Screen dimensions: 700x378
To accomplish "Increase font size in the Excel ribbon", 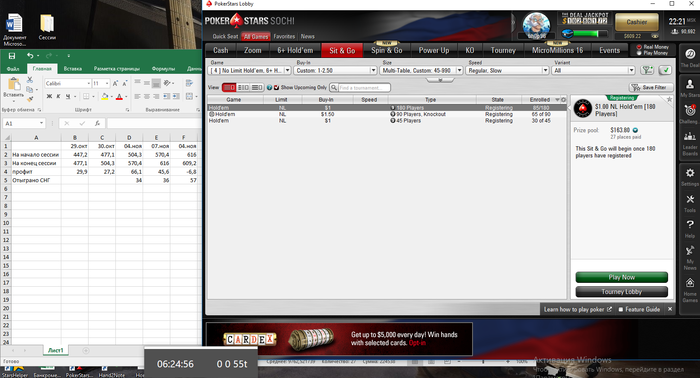I will (x=115, y=83).
